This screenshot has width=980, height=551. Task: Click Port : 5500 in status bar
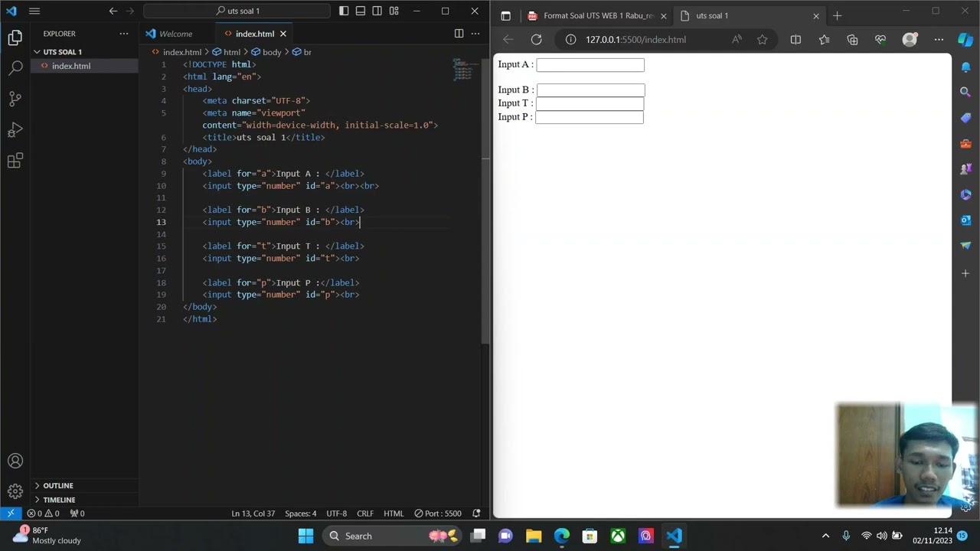tap(438, 514)
